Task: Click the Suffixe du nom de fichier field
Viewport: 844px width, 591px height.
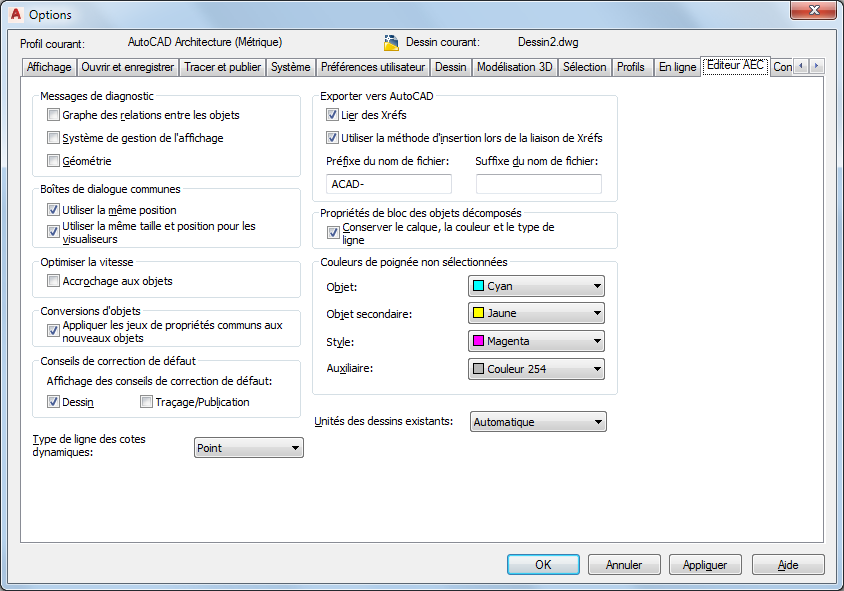Action: [x=539, y=184]
